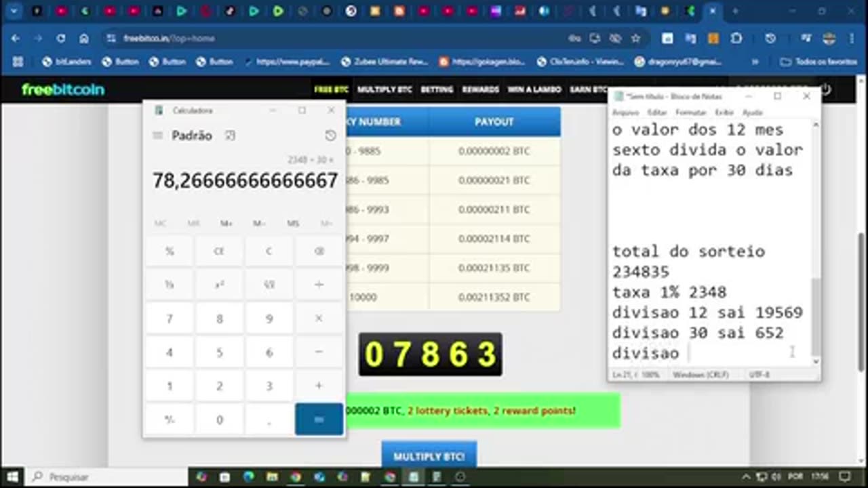Click digit 2 in Calculator
Viewport: 868px width, 488px height.
219,386
